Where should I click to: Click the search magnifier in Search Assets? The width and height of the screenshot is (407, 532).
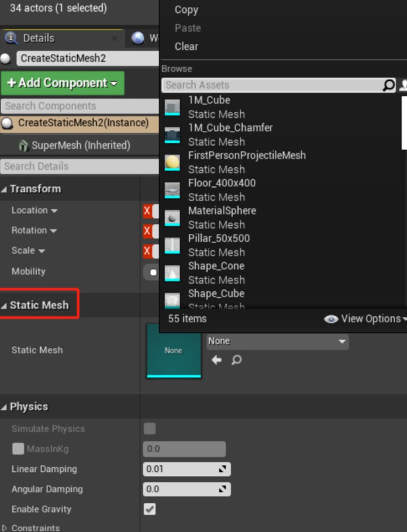388,85
